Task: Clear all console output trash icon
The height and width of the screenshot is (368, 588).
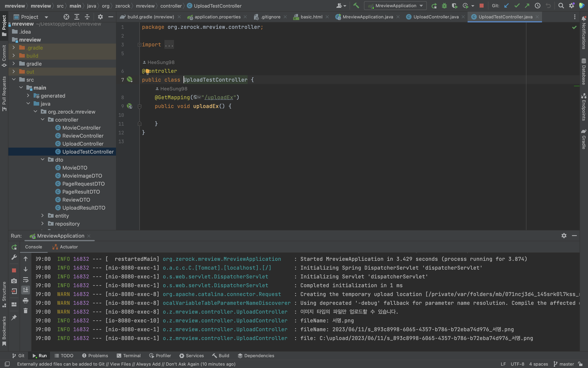Action: click(x=26, y=311)
